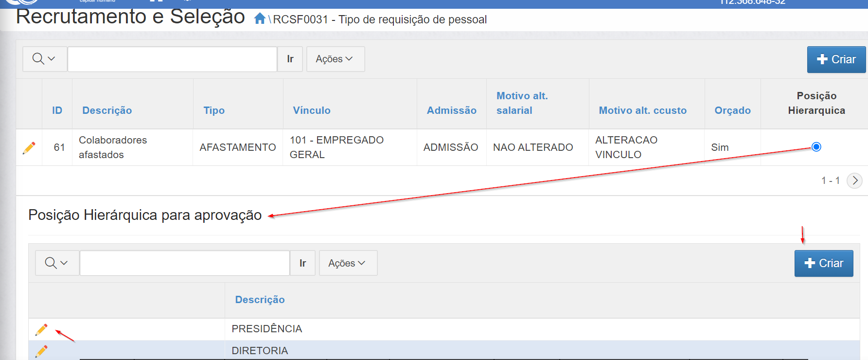Focus the lower report search field
The image size is (868, 360).
tap(185, 263)
